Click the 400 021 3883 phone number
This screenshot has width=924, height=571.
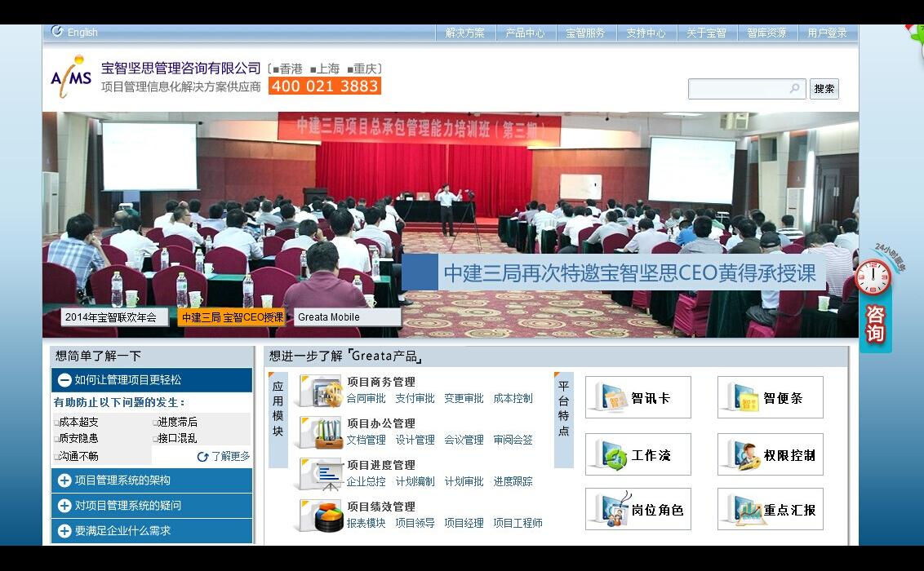[325, 86]
